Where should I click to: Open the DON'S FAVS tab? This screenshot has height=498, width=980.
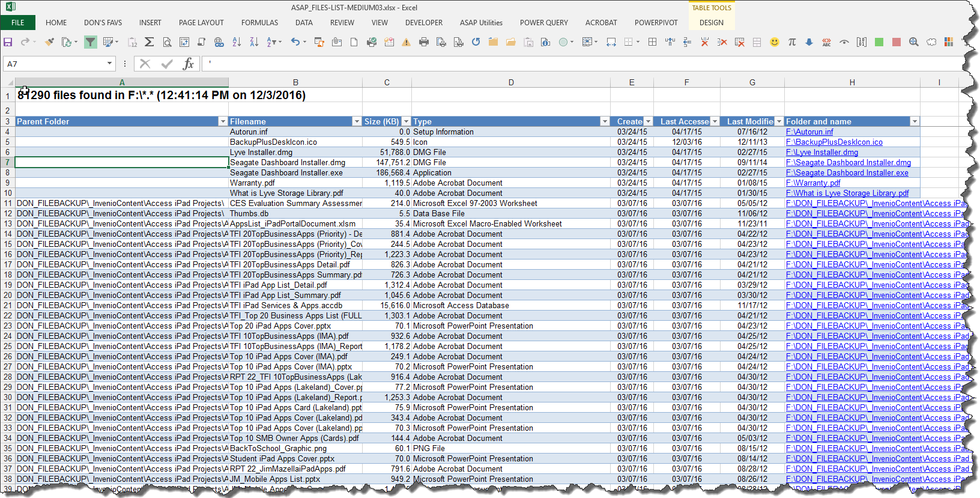tap(103, 23)
